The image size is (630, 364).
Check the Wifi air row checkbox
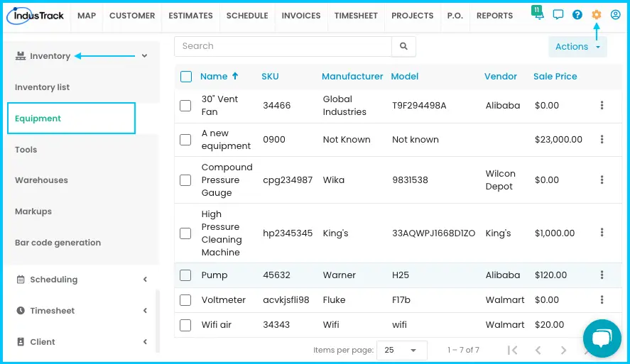click(x=185, y=325)
